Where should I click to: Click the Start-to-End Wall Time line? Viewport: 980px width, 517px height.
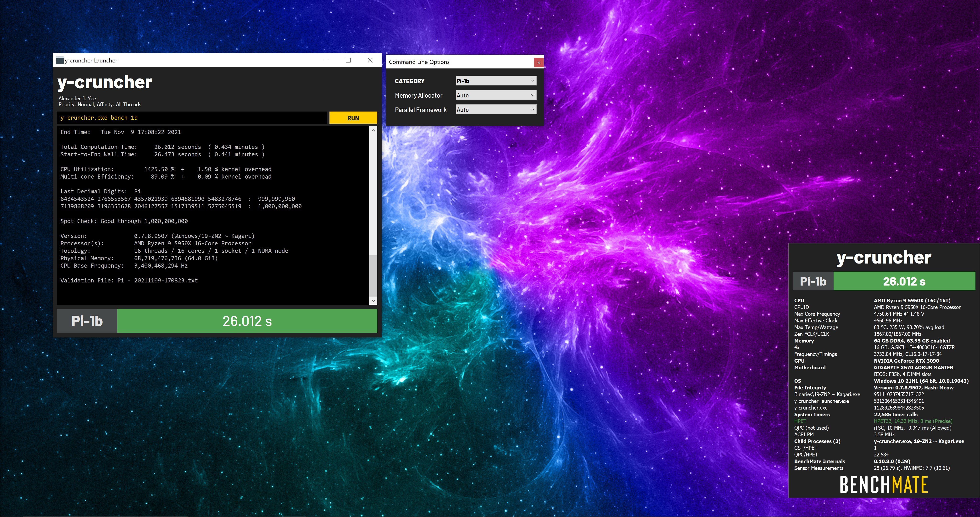click(x=162, y=154)
